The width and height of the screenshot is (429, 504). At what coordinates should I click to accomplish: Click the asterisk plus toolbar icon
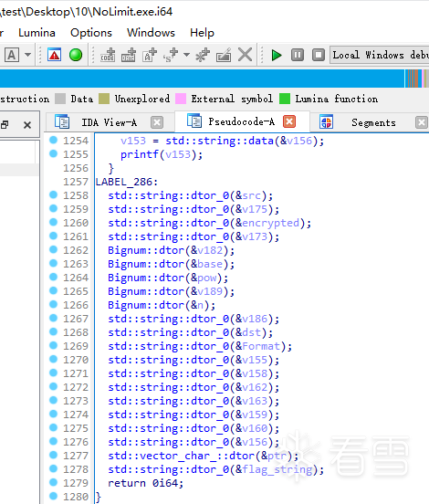point(203,55)
